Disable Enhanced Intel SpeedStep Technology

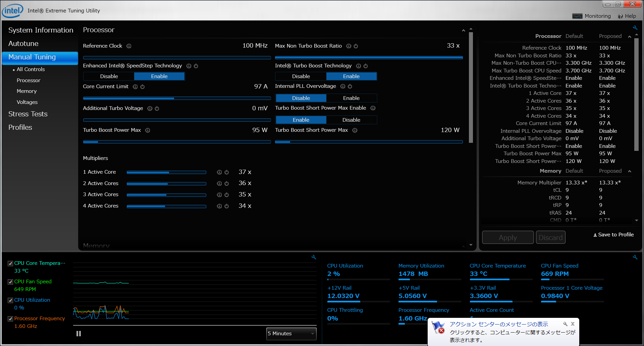tap(109, 76)
